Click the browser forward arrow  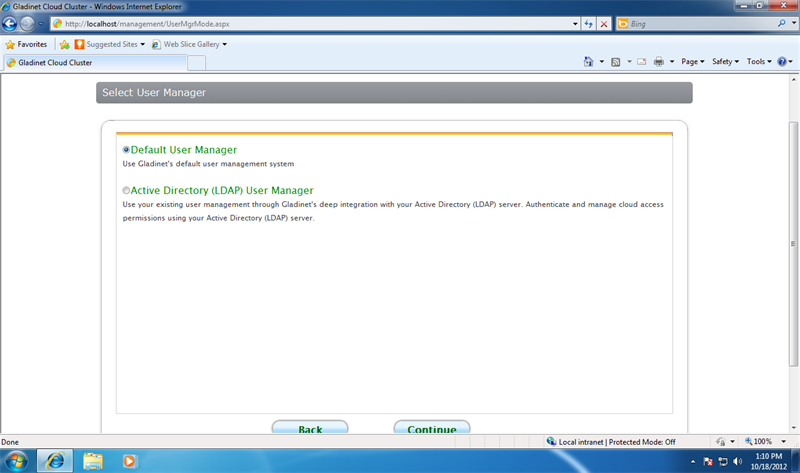(x=27, y=23)
